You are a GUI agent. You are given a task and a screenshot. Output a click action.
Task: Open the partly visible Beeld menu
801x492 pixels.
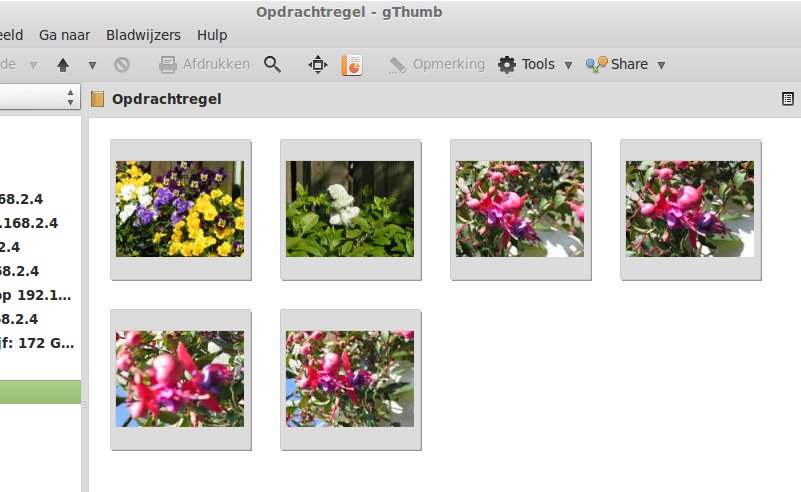click(x=11, y=35)
